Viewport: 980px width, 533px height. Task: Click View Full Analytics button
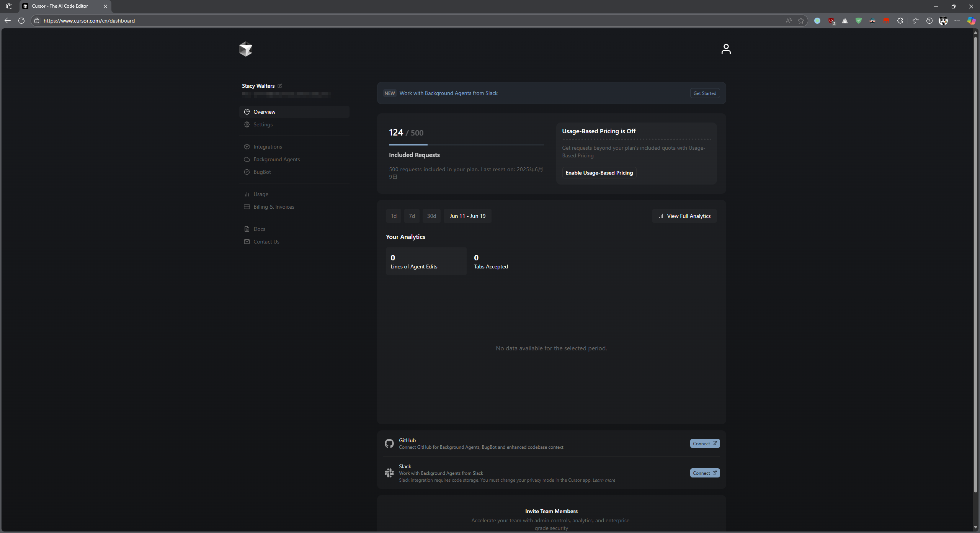(x=684, y=216)
